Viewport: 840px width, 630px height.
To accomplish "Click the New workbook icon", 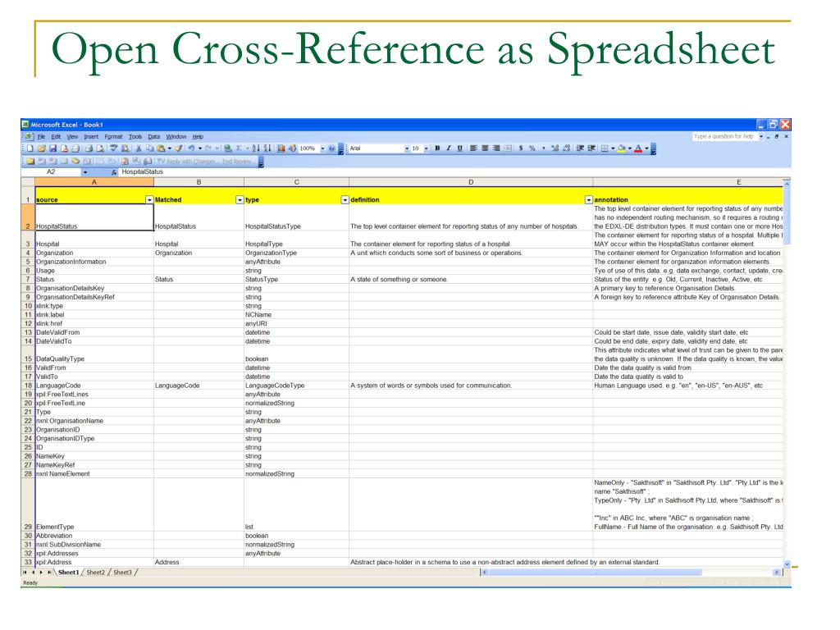I will [30, 148].
